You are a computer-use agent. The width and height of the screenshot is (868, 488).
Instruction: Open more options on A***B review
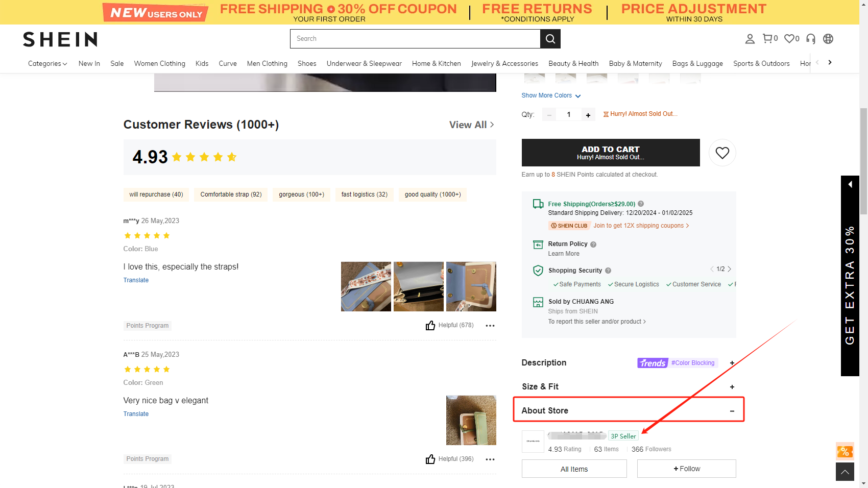click(x=490, y=459)
